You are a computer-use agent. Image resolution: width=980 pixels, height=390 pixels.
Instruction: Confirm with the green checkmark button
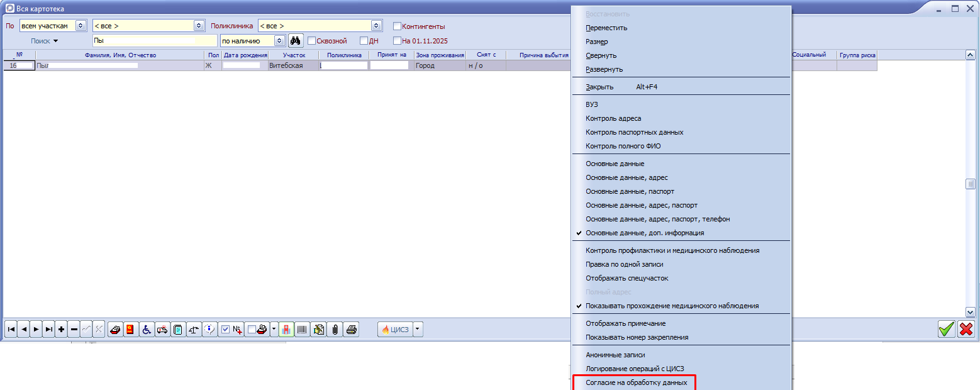point(946,329)
